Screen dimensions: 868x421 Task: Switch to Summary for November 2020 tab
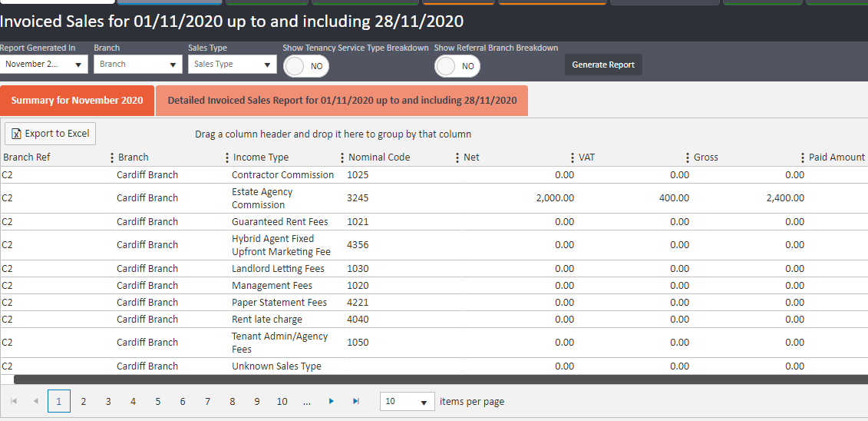[x=77, y=101]
